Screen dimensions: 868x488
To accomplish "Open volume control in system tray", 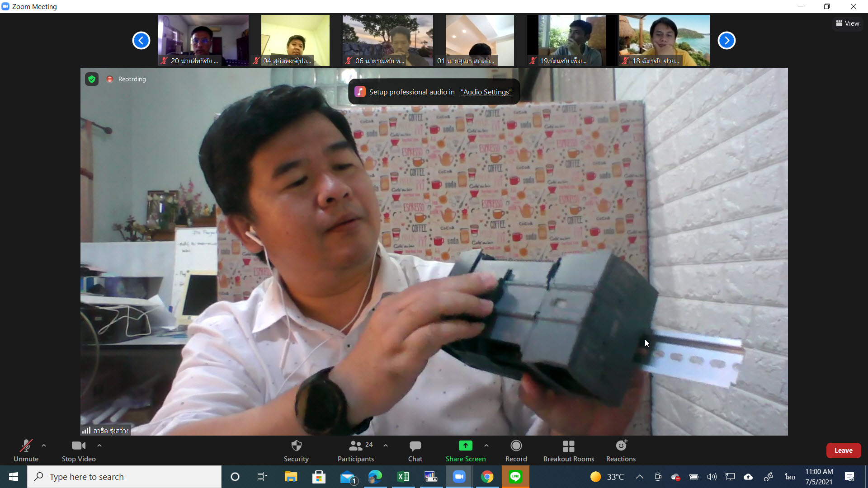I will (712, 477).
